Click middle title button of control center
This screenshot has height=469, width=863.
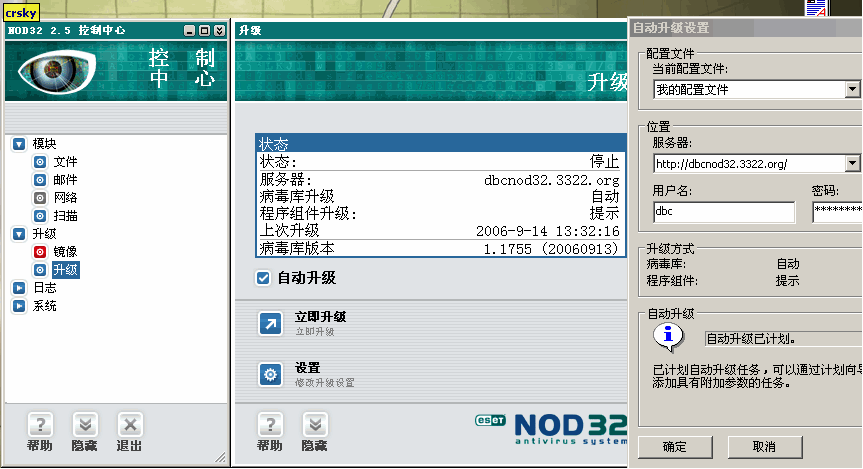pyautogui.click(x=204, y=31)
